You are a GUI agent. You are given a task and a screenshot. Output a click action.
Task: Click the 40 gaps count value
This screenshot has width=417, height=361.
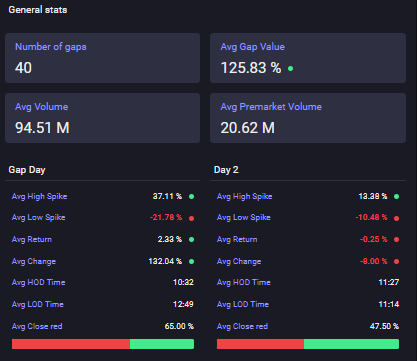coord(23,68)
